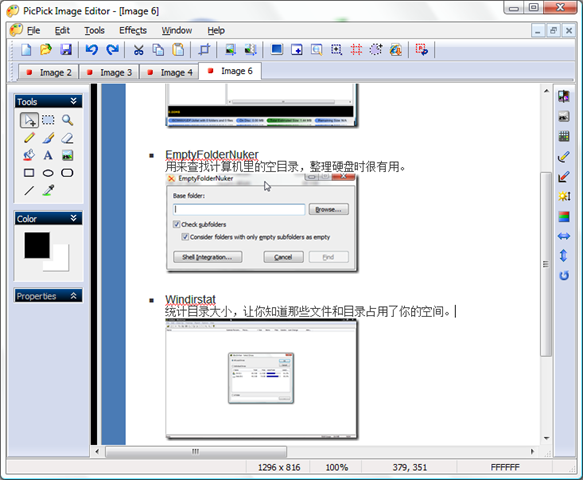Select the Rectangle shape tool
This screenshot has width=583, height=480.
[x=29, y=173]
